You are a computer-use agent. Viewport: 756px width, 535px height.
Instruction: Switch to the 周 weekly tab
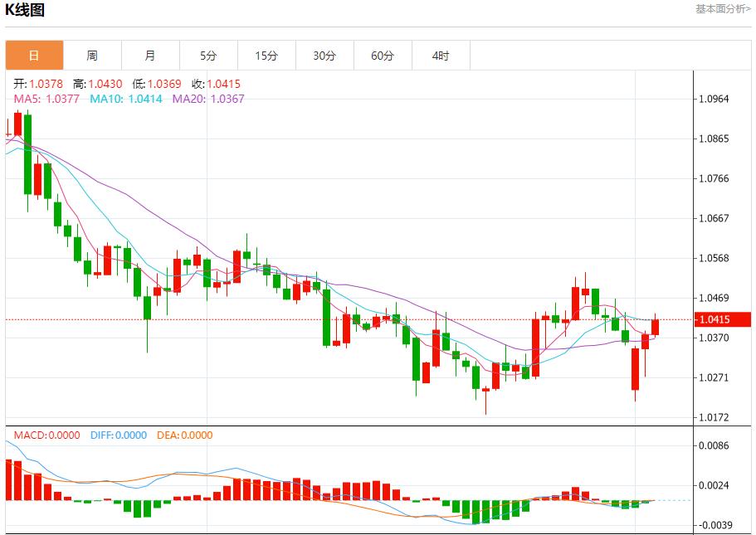(92, 56)
